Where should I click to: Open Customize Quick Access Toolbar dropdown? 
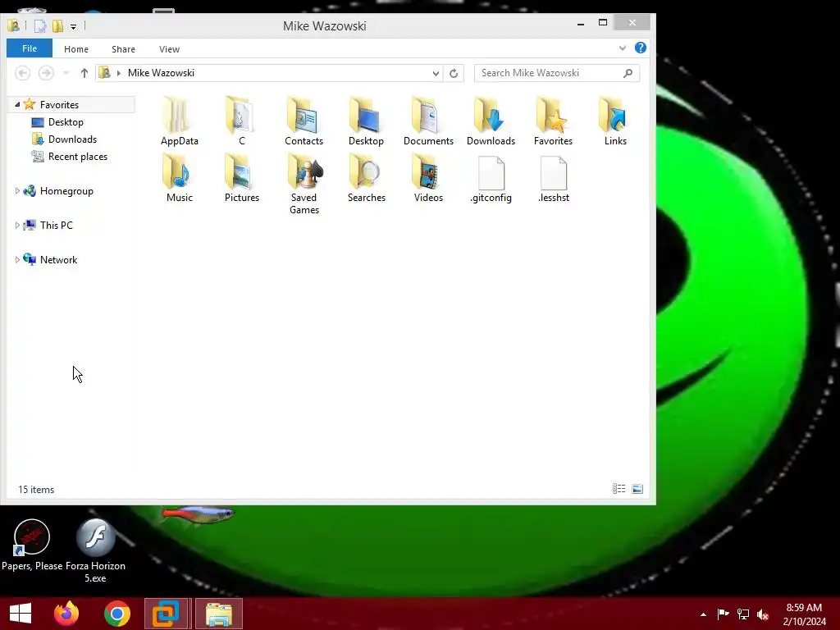[x=73, y=26]
